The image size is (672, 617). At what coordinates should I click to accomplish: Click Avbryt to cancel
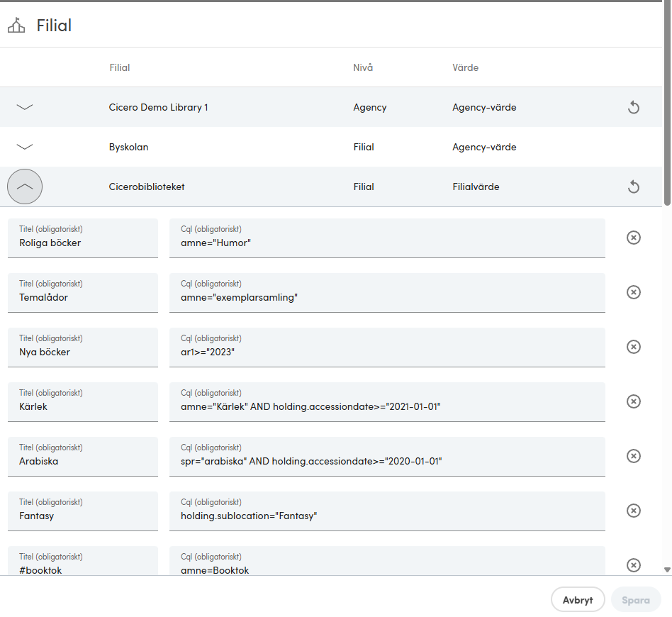coord(578,600)
